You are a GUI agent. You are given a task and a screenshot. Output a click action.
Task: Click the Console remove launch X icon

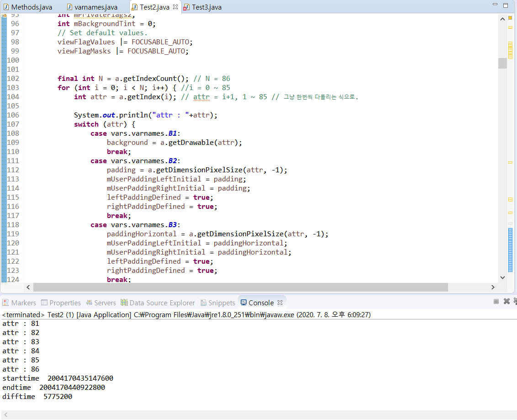[x=507, y=301]
